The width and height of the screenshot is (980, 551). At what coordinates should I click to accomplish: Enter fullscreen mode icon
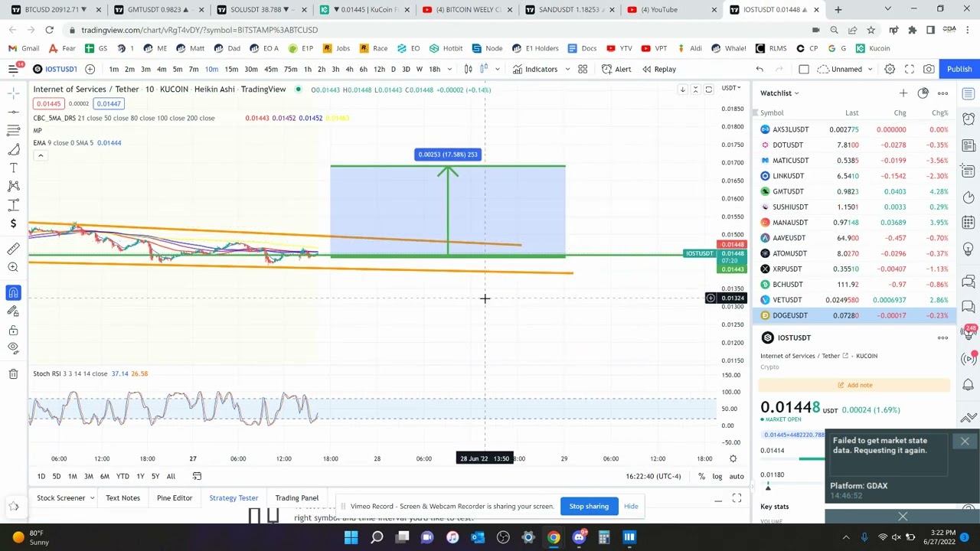coord(910,69)
